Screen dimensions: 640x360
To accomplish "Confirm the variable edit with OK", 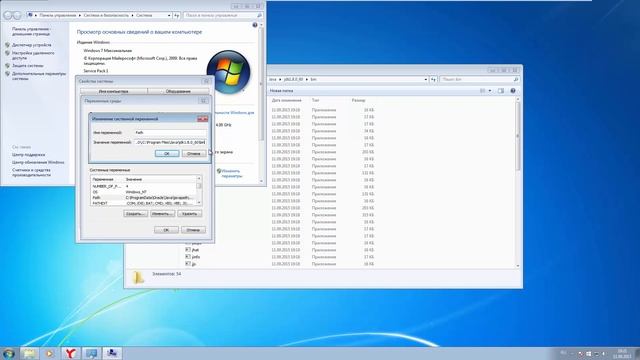I will [167, 153].
